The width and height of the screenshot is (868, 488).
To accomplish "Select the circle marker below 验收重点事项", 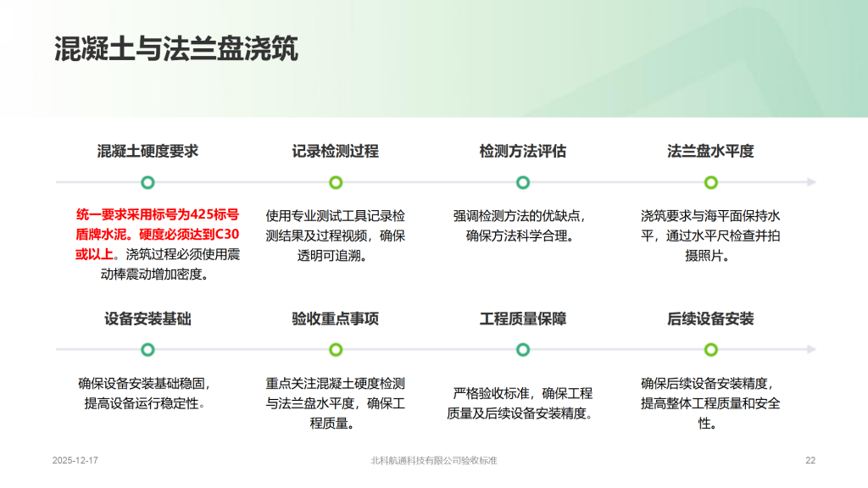I will 336,349.
